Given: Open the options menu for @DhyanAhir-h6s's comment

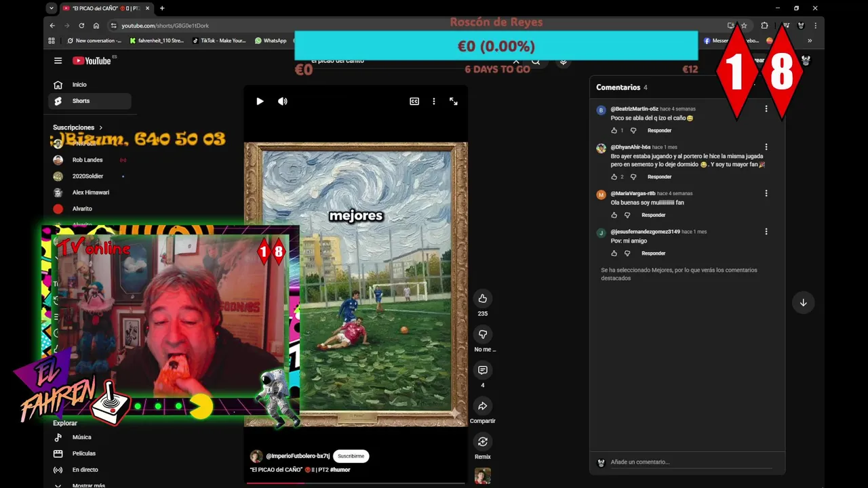Looking at the screenshot, I should (x=766, y=147).
